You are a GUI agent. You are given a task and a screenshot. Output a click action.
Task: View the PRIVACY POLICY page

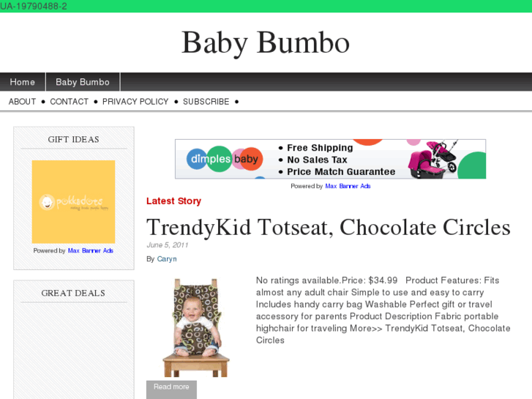pos(135,102)
